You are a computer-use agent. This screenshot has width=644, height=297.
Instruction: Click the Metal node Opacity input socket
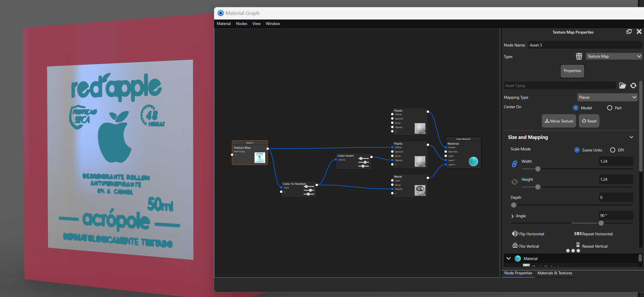tap(392, 189)
